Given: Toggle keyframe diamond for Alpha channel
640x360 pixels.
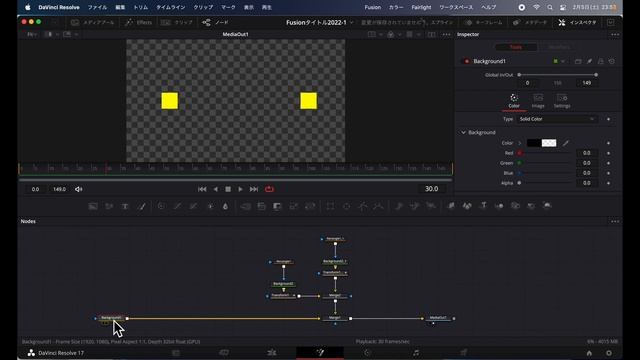Looking at the screenshot, I should (608, 183).
